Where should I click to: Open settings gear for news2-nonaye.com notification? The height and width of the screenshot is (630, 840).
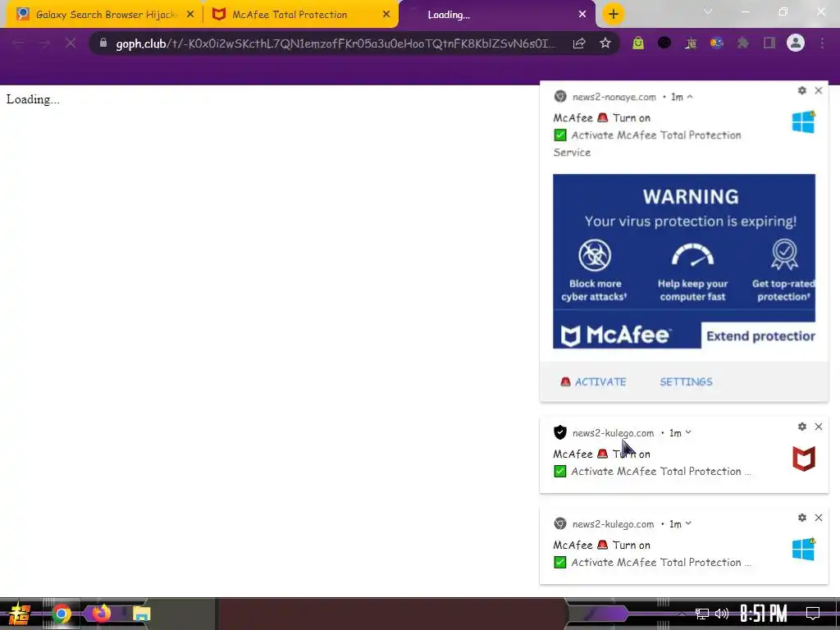(x=802, y=90)
